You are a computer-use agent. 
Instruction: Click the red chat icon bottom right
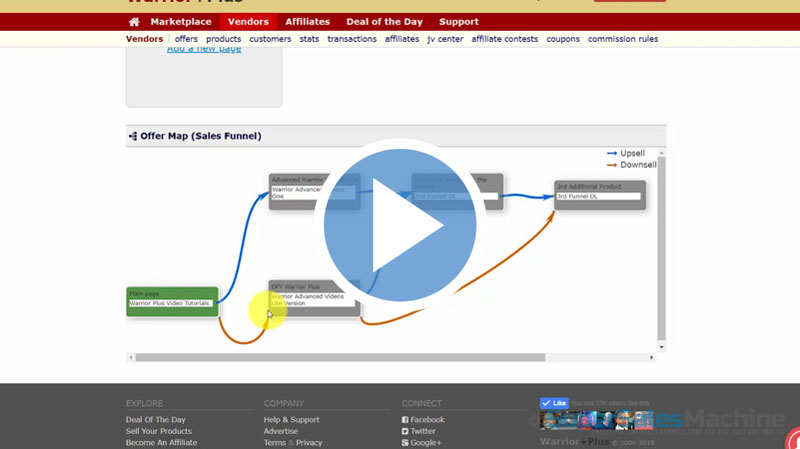point(794,439)
